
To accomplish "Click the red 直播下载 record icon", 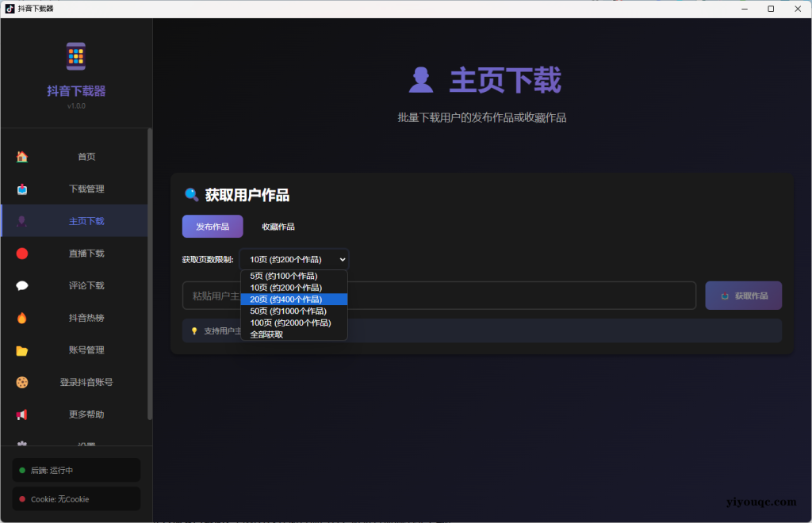I will coord(21,253).
